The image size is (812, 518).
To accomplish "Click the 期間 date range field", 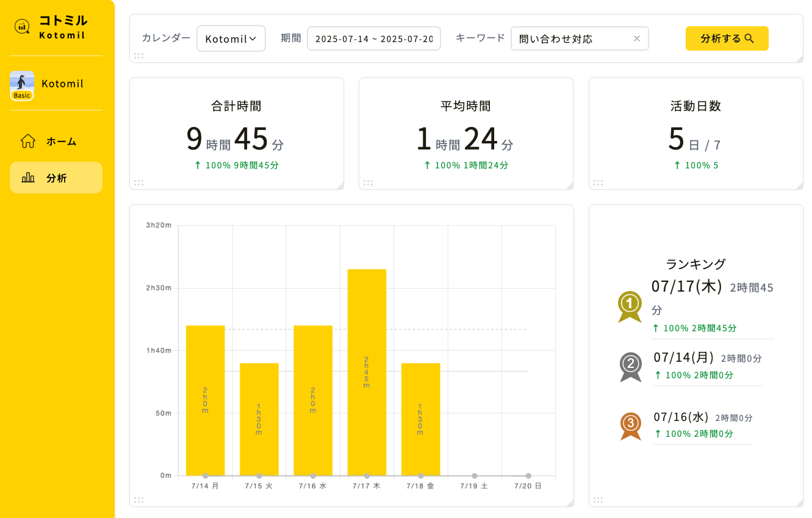I will pos(374,38).
